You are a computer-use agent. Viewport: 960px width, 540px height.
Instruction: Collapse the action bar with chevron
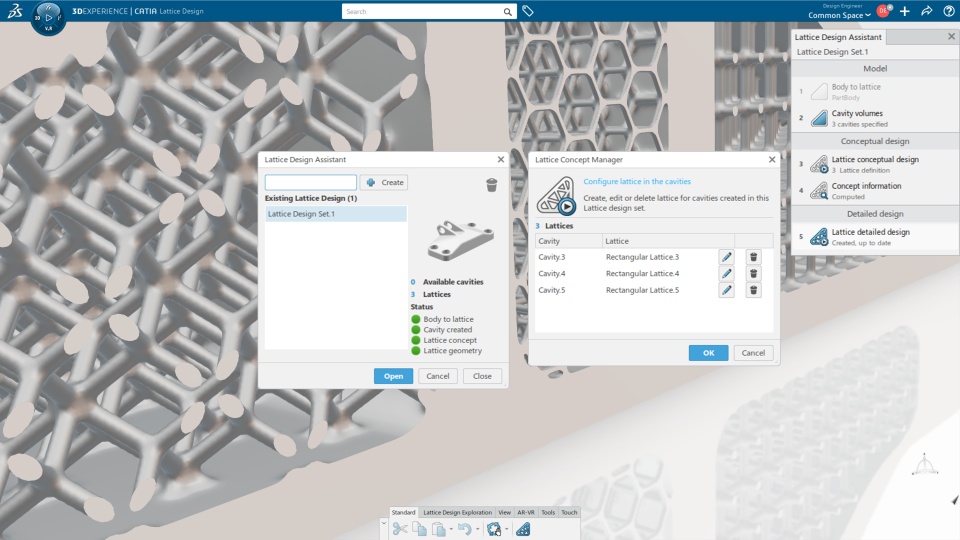pos(384,523)
